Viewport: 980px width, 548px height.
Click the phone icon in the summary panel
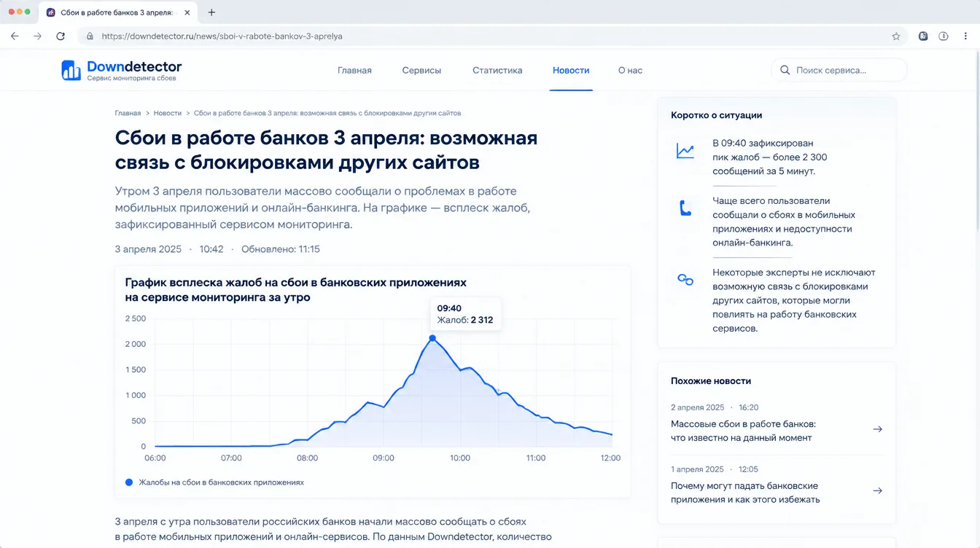[685, 208]
